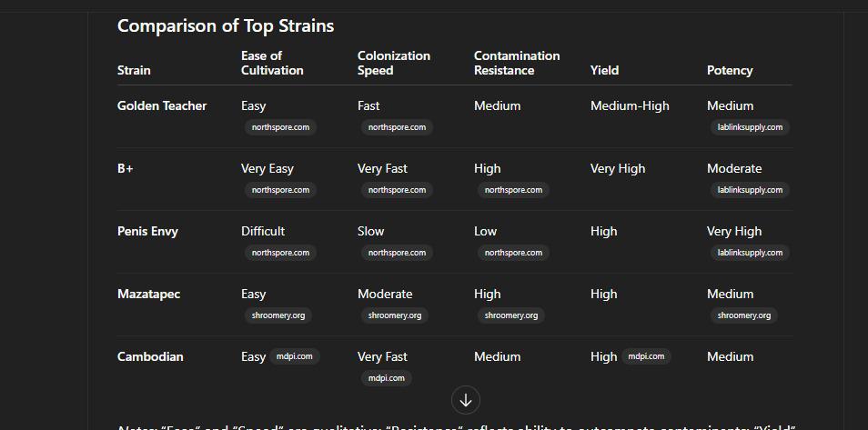This screenshot has width=868, height=430.
Task: Click lablinksupply.com source for Golden Teacher potency
Action: (x=750, y=127)
